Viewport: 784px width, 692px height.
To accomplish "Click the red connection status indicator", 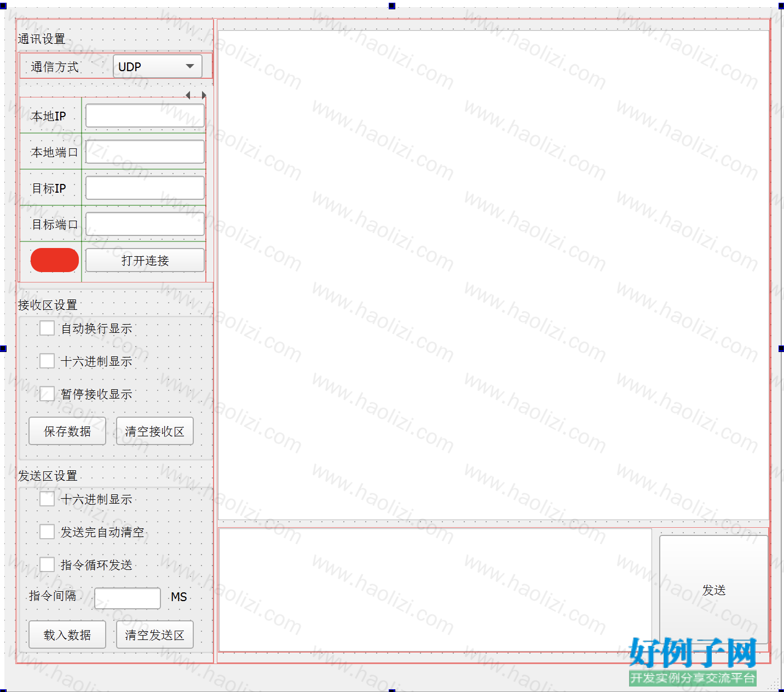I will tap(55, 260).
